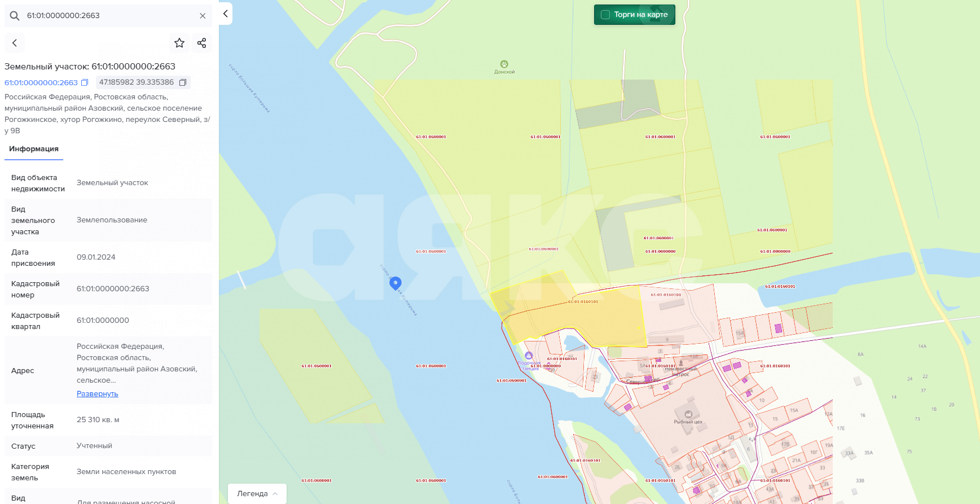Enable the Торги на карте checkbox
This screenshot has width=980, height=504.
pos(605,15)
